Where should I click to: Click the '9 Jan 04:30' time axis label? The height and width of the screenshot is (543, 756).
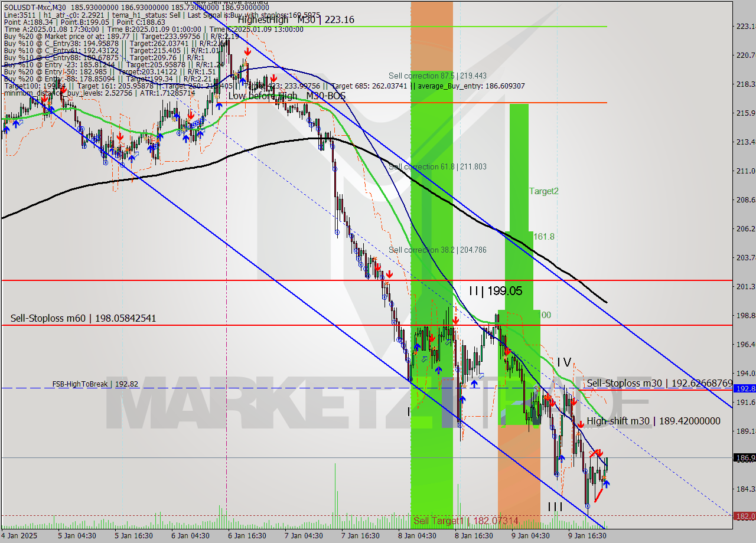[530, 536]
